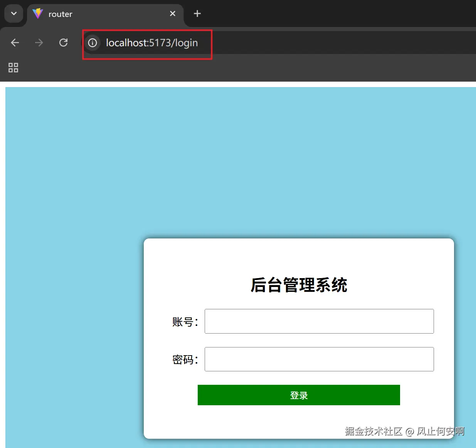Go back using the back arrow
The height and width of the screenshot is (448, 476).
tap(15, 43)
